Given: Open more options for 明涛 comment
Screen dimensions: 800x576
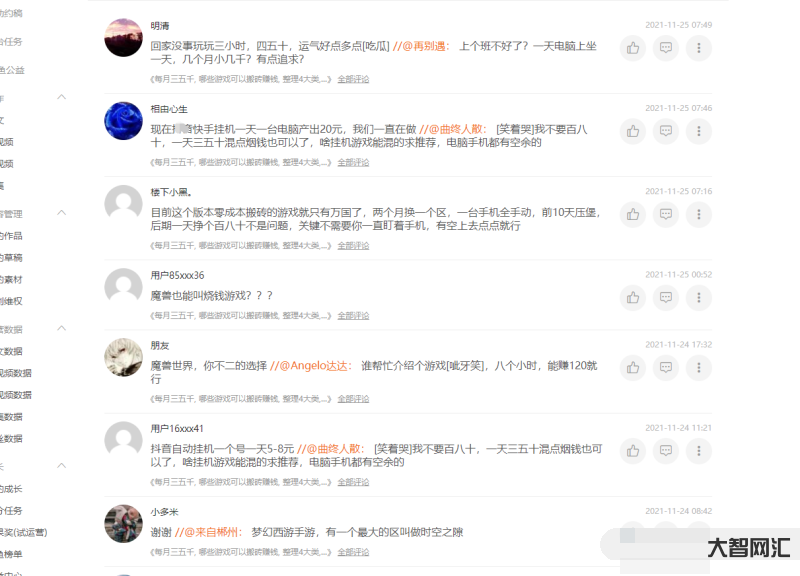Looking at the screenshot, I should pyautogui.click(x=699, y=48).
